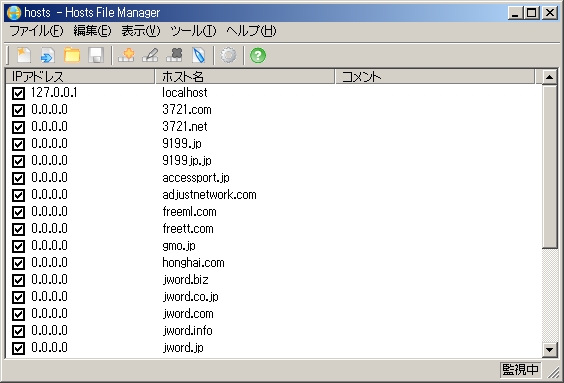Toggle checkbox for accessport.jp
564x383 pixels.
click(18, 178)
